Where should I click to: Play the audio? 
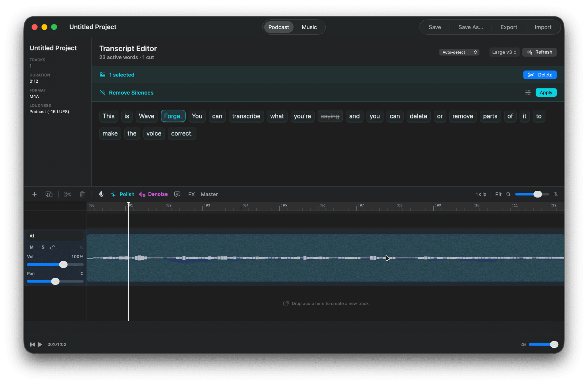point(40,345)
